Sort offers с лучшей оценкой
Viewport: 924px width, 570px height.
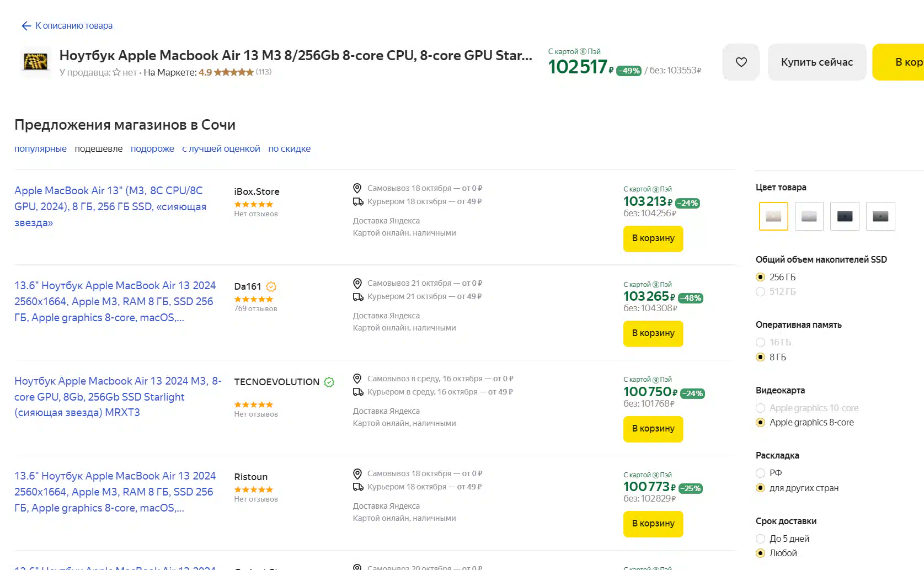tap(221, 148)
